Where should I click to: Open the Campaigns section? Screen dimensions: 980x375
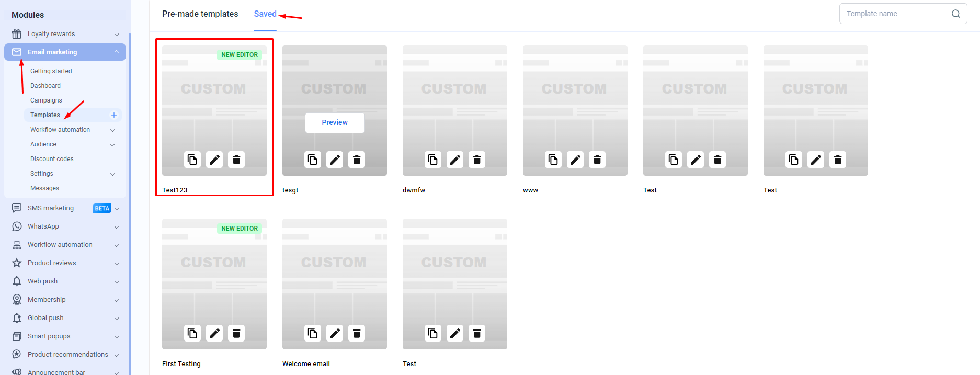[x=46, y=100]
